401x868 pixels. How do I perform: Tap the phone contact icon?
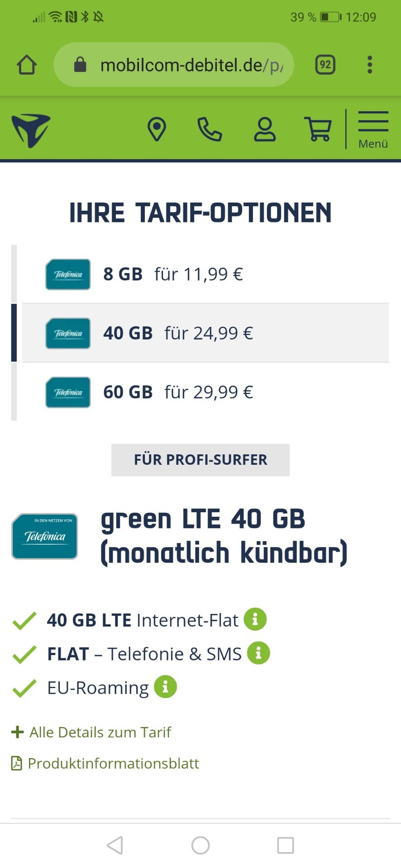(x=210, y=129)
